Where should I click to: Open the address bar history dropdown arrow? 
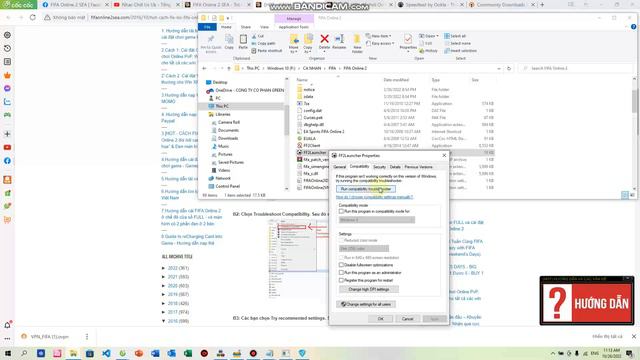tap(499, 69)
